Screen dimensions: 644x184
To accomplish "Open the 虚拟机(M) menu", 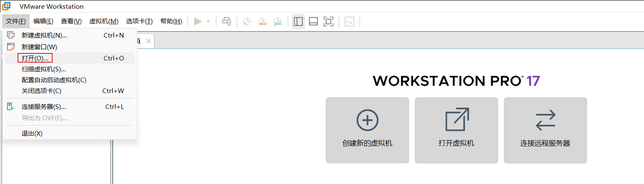I will (x=104, y=21).
